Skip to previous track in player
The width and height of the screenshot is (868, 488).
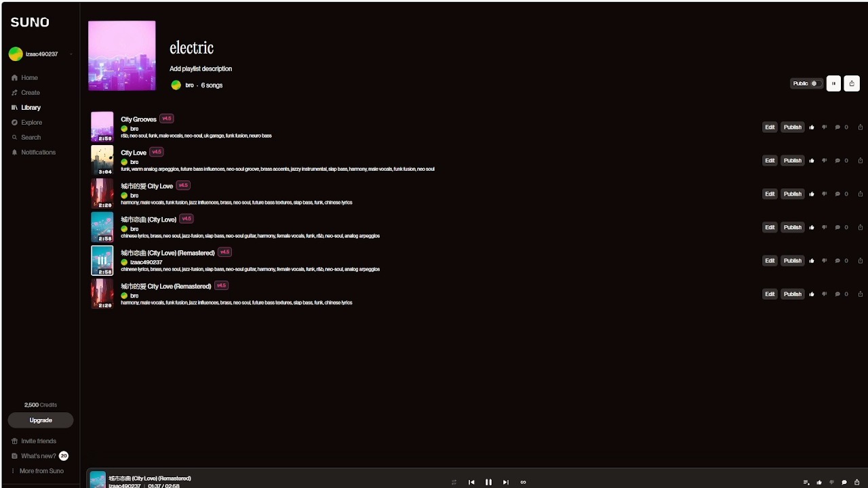[x=471, y=483]
